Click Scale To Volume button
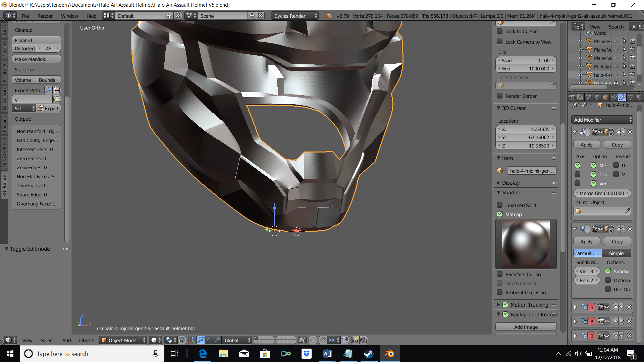Viewport: 644px width, 362px height. pyautogui.click(x=24, y=80)
